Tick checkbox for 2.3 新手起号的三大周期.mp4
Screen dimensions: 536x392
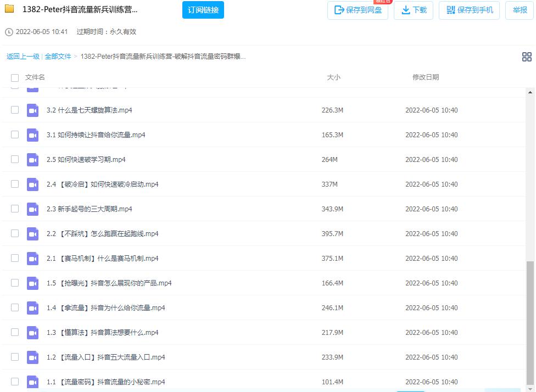pos(15,209)
